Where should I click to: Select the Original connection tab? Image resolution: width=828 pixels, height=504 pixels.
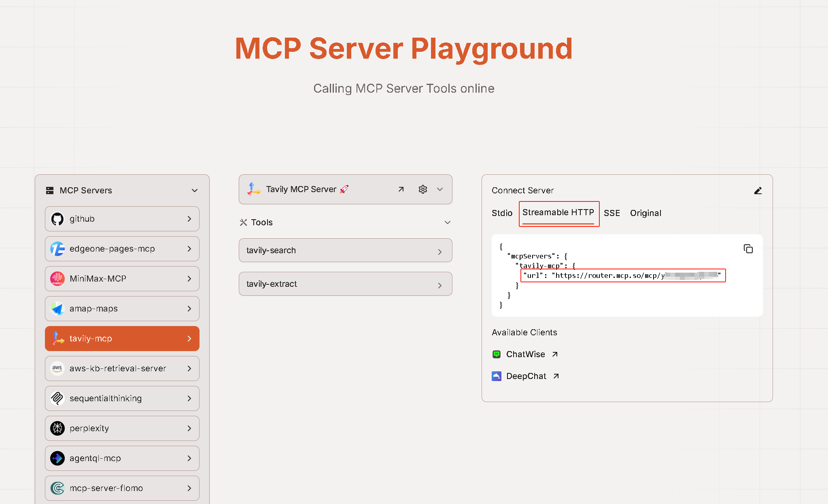pyautogui.click(x=645, y=213)
